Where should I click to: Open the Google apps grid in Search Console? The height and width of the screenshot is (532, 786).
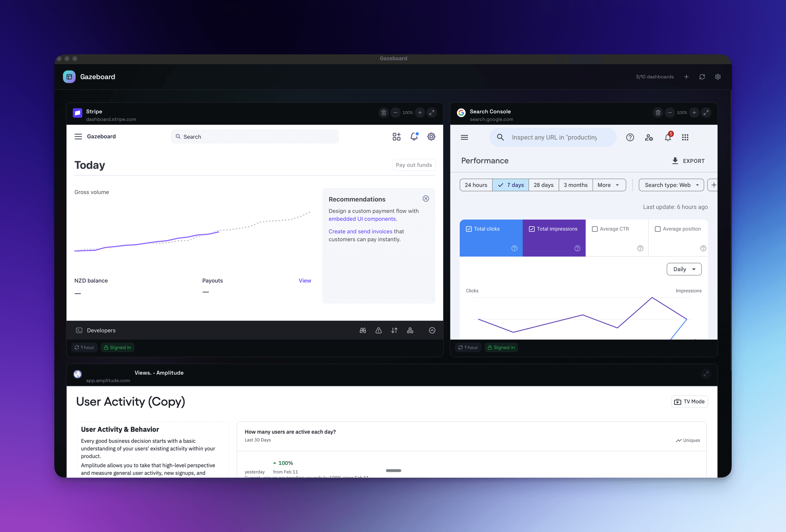click(x=685, y=137)
